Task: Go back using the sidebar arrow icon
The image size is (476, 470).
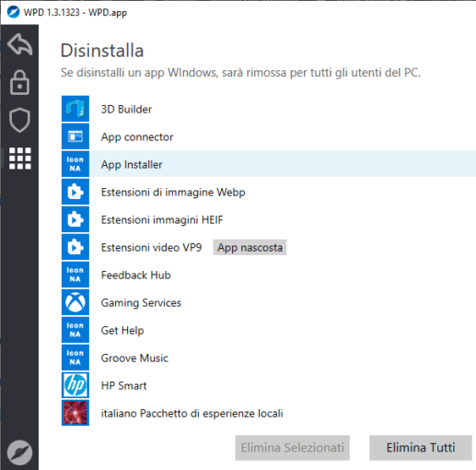Action: click(x=19, y=45)
